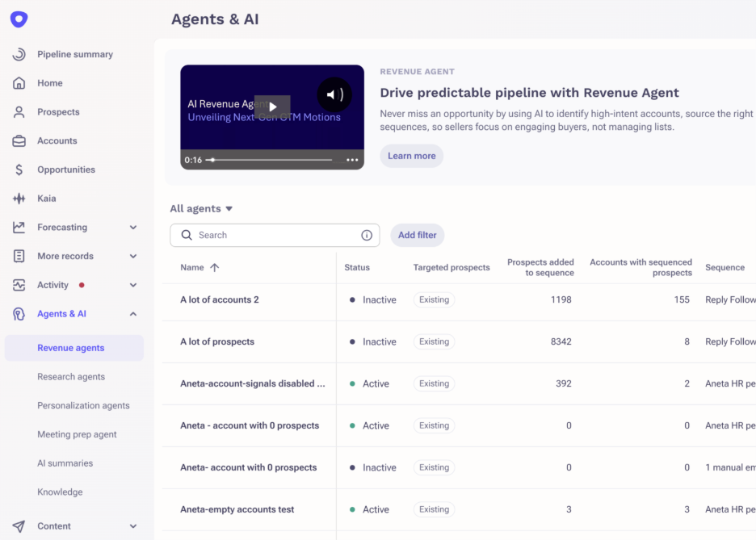Select Research agents submenu item
Screen dimensions: 756x540
click(x=71, y=377)
